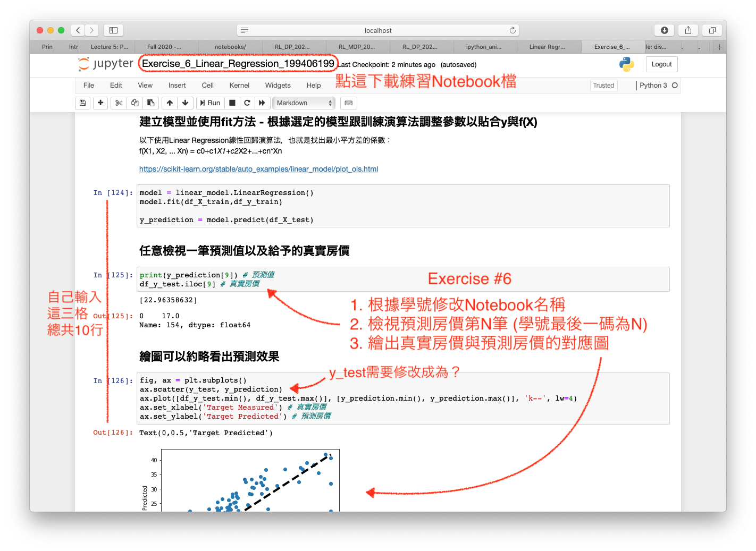The height and width of the screenshot is (551, 756).
Task: Move the selected cell down
Action: (x=185, y=103)
